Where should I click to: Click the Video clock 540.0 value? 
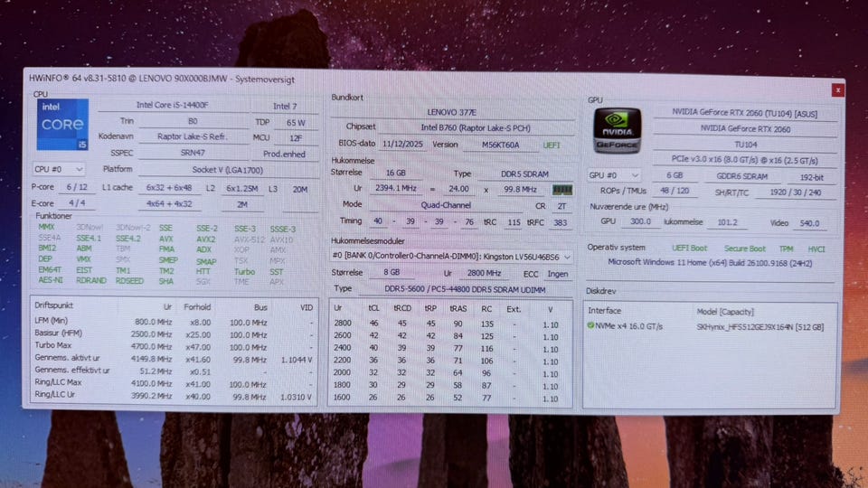click(x=808, y=223)
